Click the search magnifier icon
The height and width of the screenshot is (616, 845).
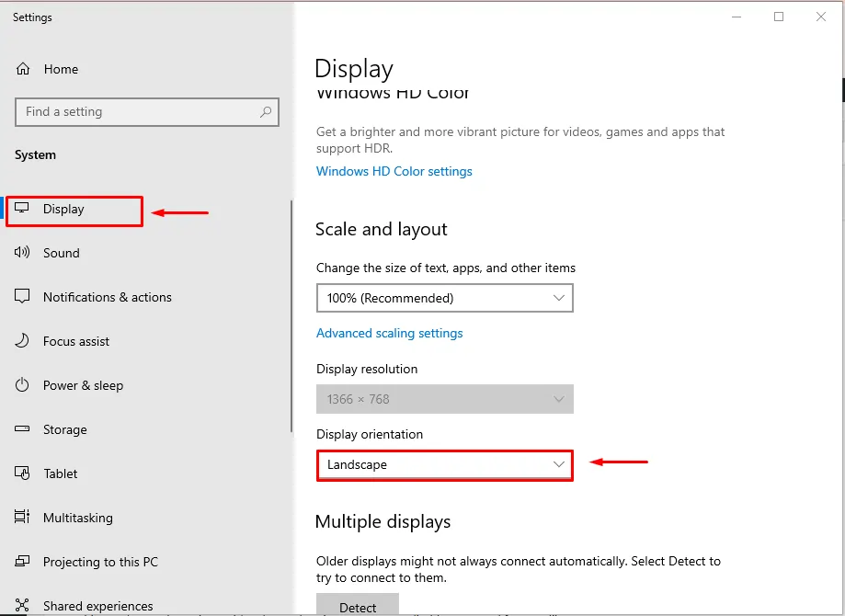(266, 112)
